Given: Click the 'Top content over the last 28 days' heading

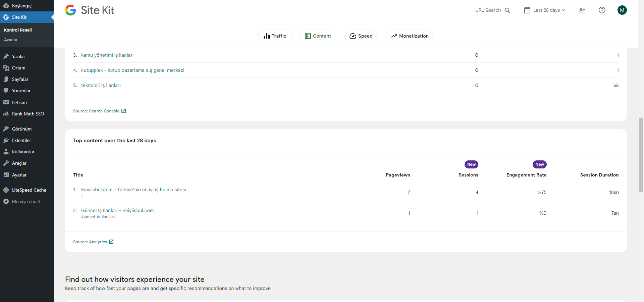Looking at the screenshot, I should [115, 141].
